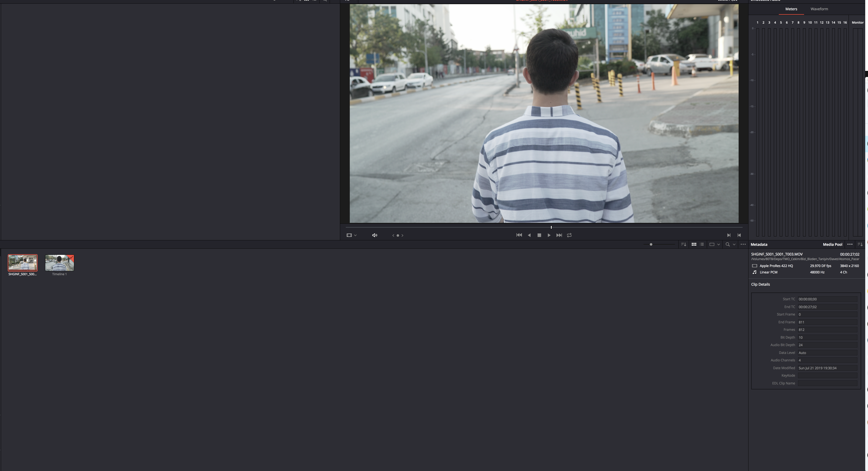Toggle loop playback in viewer
Screen dimensions: 868x471
569,235
